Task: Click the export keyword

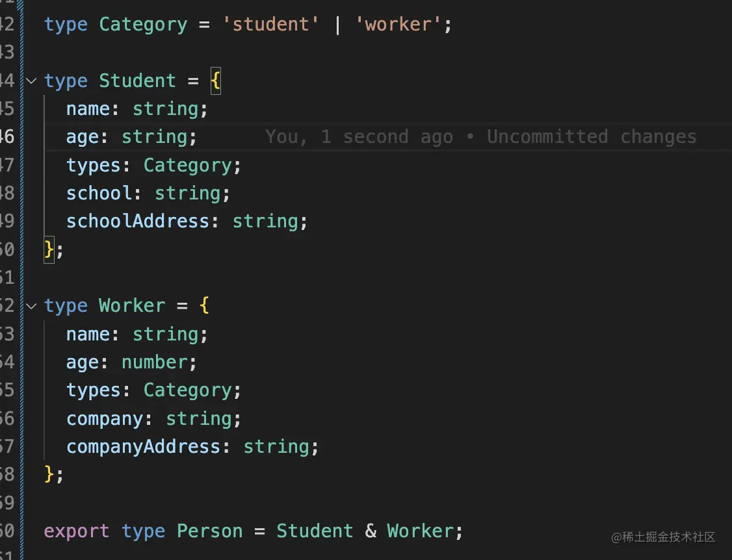Action: pyautogui.click(x=77, y=531)
